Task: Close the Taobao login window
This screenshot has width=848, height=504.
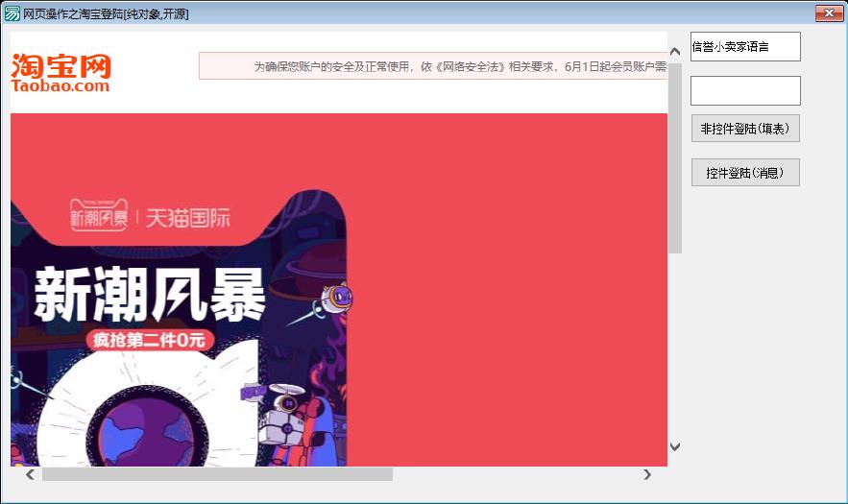Action: [x=829, y=13]
